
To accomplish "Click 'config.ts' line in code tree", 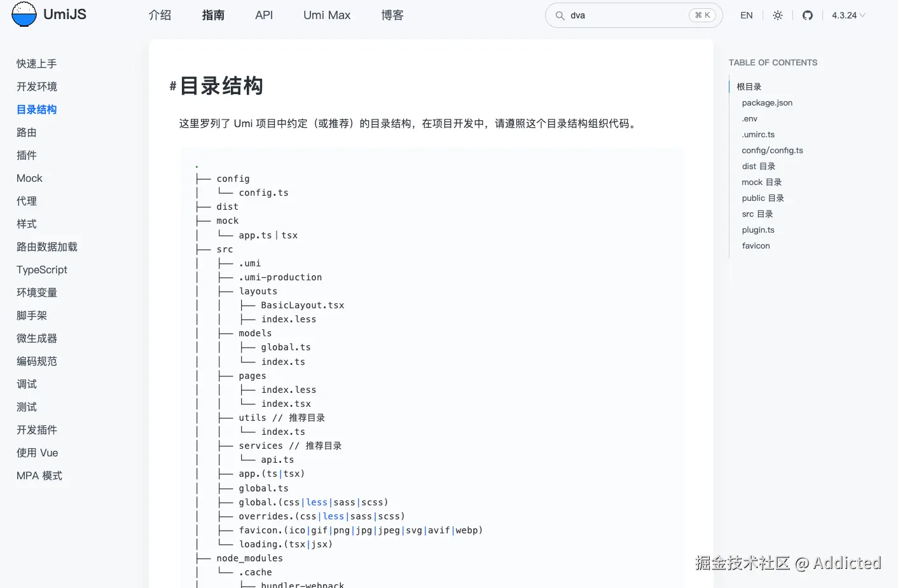I will (x=263, y=193).
